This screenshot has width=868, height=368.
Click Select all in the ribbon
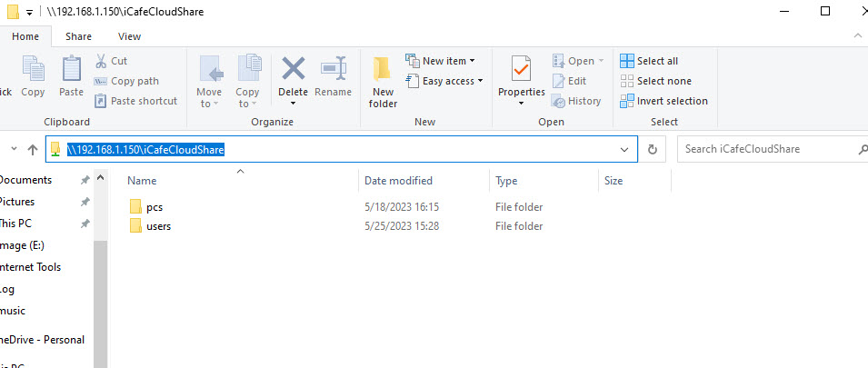[x=649, y=61]
